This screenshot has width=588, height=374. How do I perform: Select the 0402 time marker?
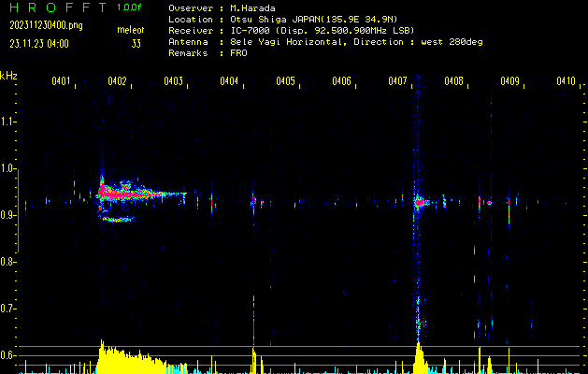(x=118, y=82)
